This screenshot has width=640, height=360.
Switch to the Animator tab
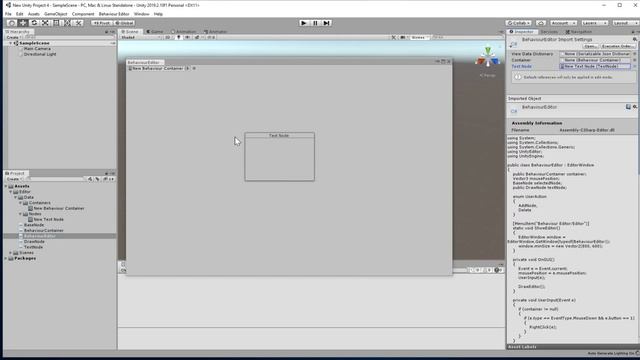(215, 31)
